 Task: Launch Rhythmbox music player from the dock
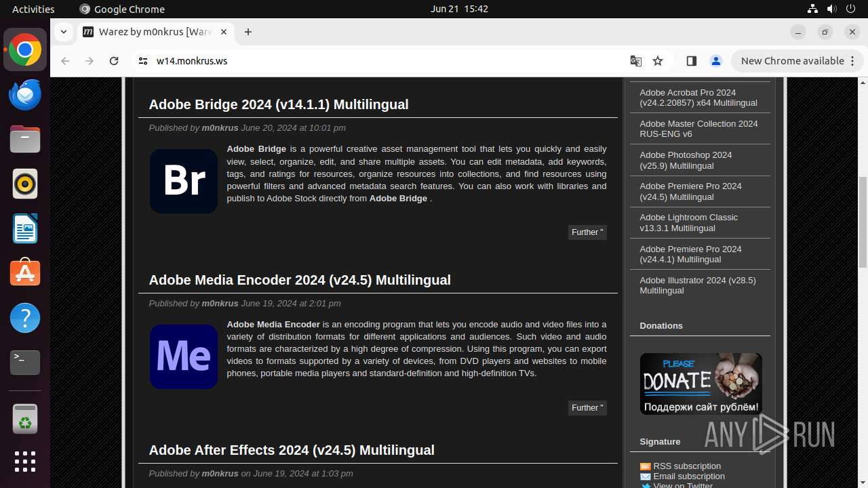[25, 184]
